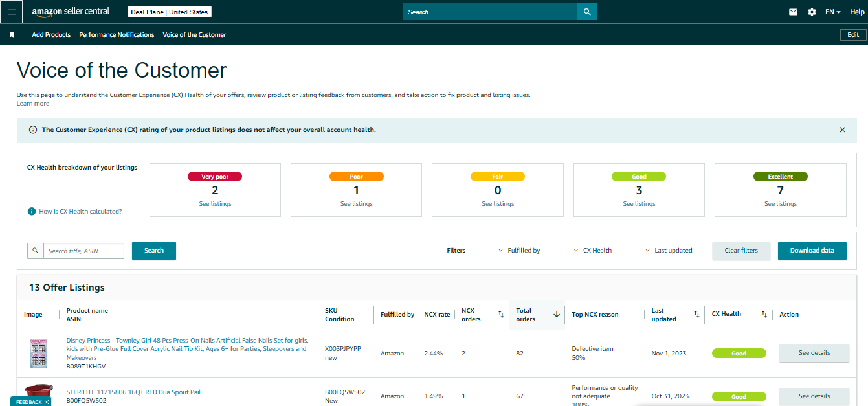Click the Fair yellow badge
Image resolution: width=868 pixels, height=406 pixels.
(x=498, y=177)
